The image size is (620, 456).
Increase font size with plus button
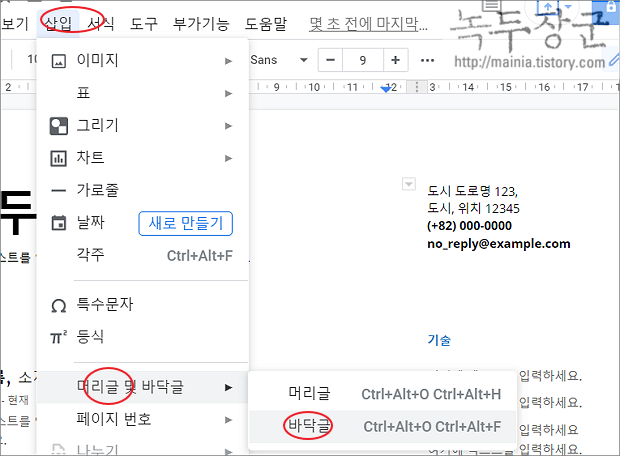pos(395,60)
